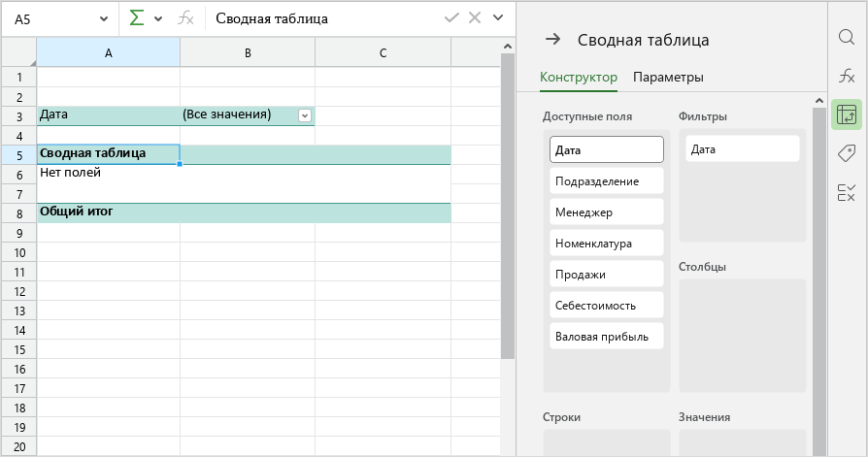Viewport: 868px width, 457px height.
Task: Open the checklist validation sidebar icon
Action: 847,192
